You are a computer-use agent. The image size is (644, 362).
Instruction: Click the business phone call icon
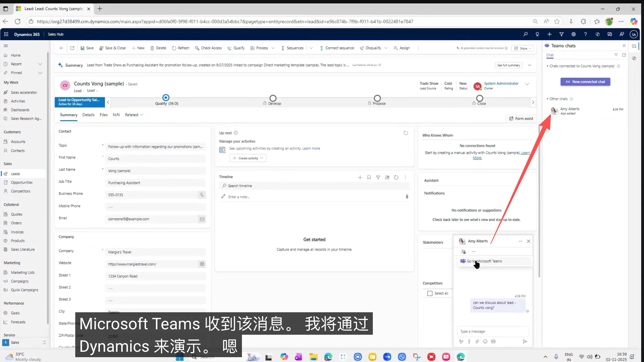[202, 195]
